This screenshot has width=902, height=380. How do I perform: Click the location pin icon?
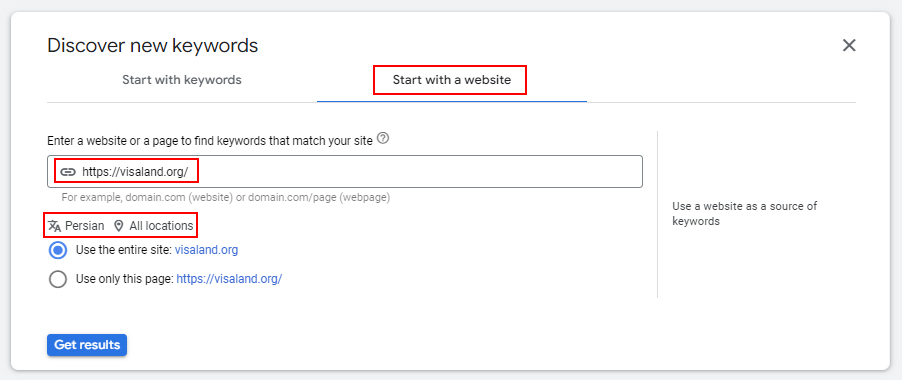(x=119, y=226)
